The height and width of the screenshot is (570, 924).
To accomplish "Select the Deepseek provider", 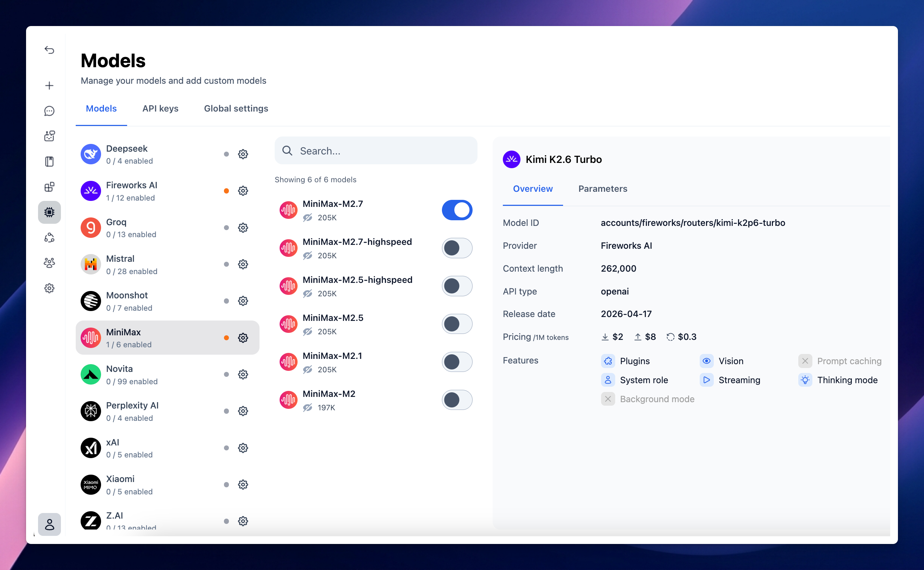I will 168,154.
